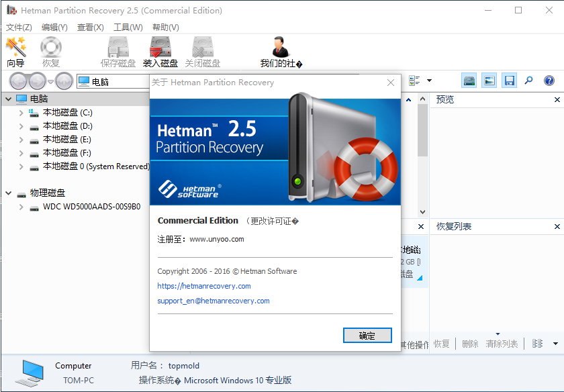Go forward with the right navigation arrow
564x392 pixels.
tap(38, 82)
